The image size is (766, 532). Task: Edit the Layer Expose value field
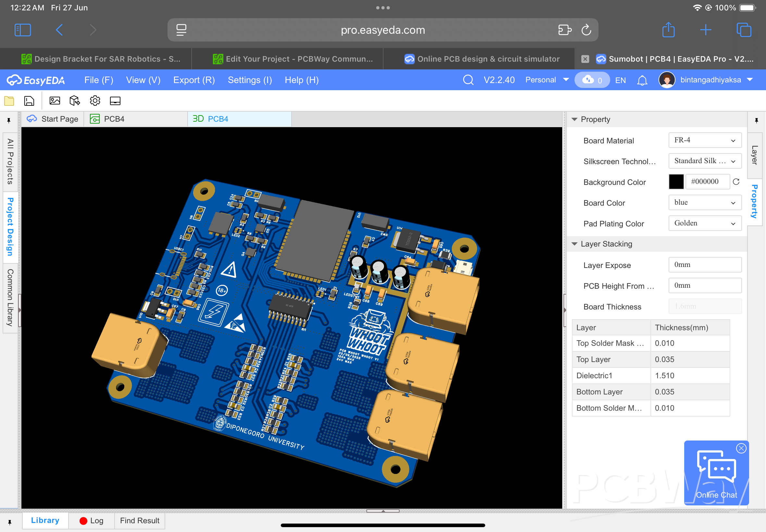point(705,265)
